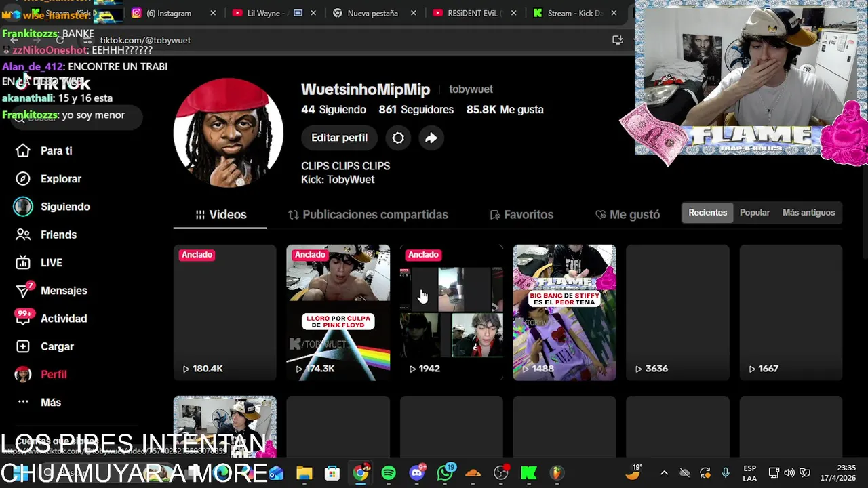Viewport: 868px width, 488px height.
Task: Sort videos by Popular
Action: pyautogui.click(x=755, y=212)
